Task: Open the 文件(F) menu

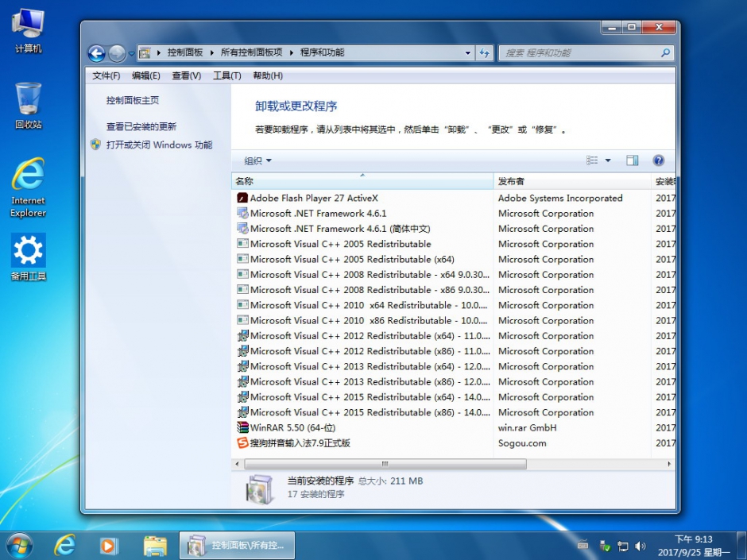Action: [x=106, y=75]
